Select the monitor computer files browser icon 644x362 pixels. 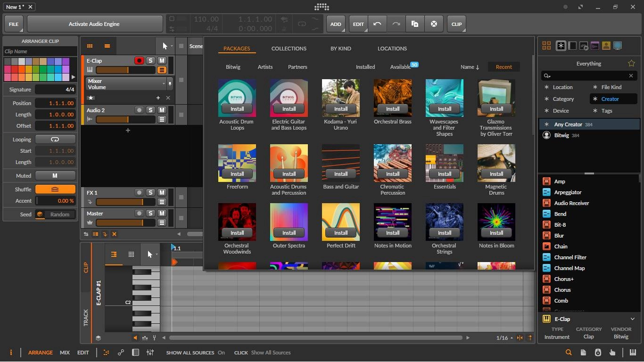point(618,46)
